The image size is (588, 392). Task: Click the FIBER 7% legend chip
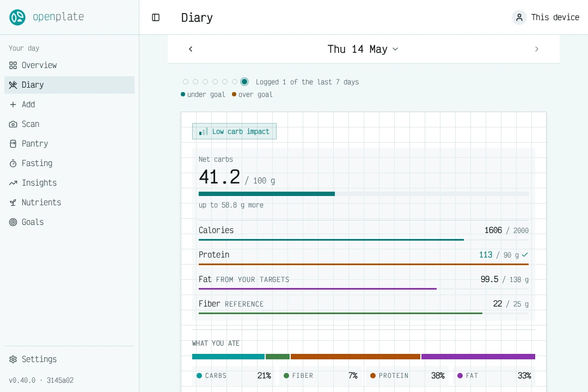pos(320,376)
